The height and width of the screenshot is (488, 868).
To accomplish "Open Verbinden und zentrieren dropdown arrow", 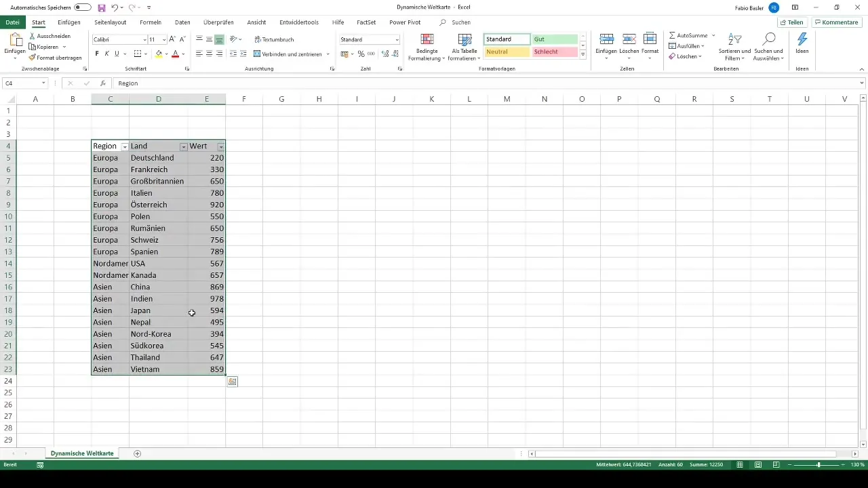I will (x=328, y=54).
